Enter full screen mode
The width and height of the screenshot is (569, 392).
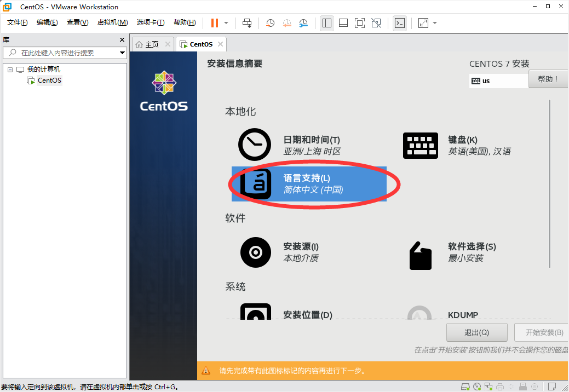(x=360, y=23)
